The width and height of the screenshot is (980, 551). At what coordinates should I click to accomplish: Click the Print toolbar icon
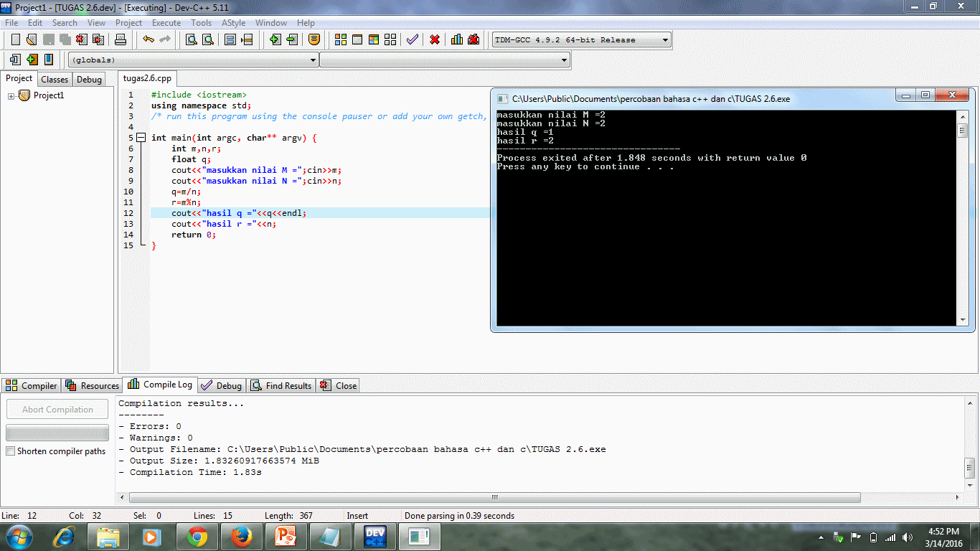121,39
